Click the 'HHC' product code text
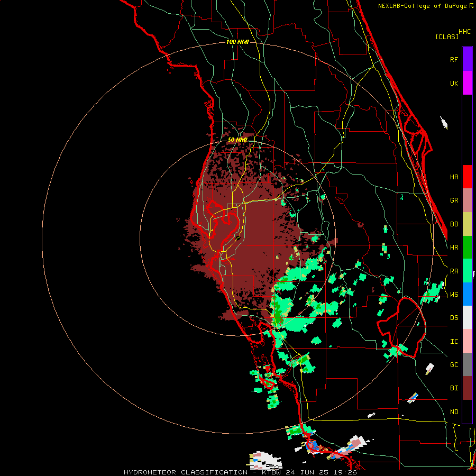The image size is (476, 476). [x=464, y=32]
